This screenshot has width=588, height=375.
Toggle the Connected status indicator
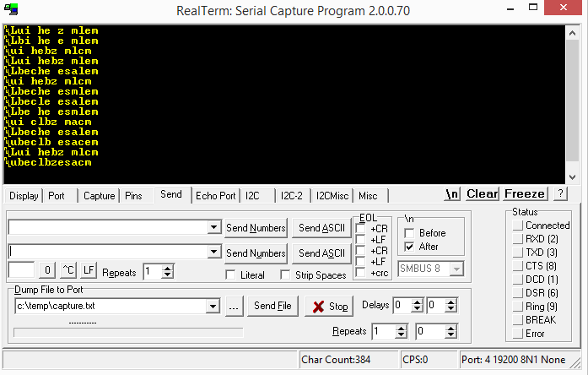[518, 226]
